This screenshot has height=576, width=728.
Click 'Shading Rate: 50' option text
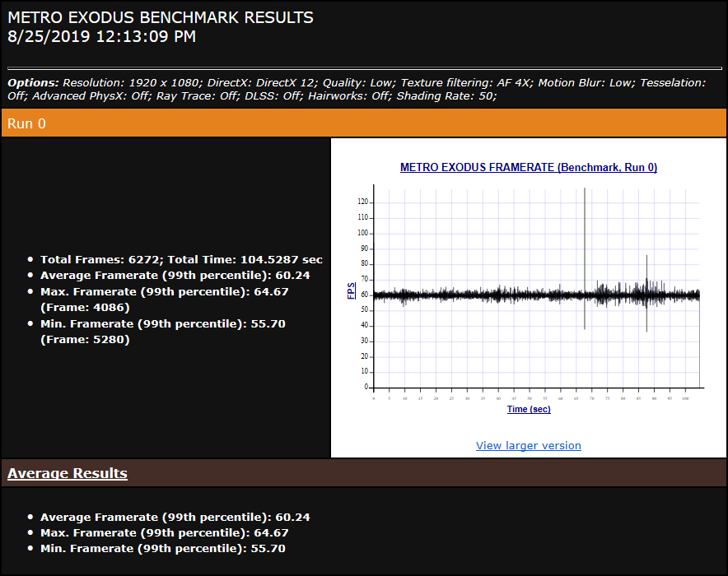coord(446,96)
